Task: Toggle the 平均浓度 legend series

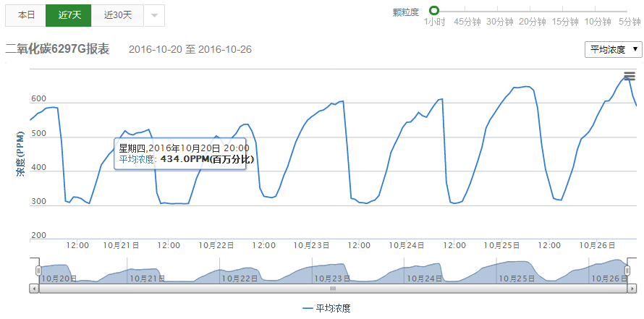Action: [326, 308]
